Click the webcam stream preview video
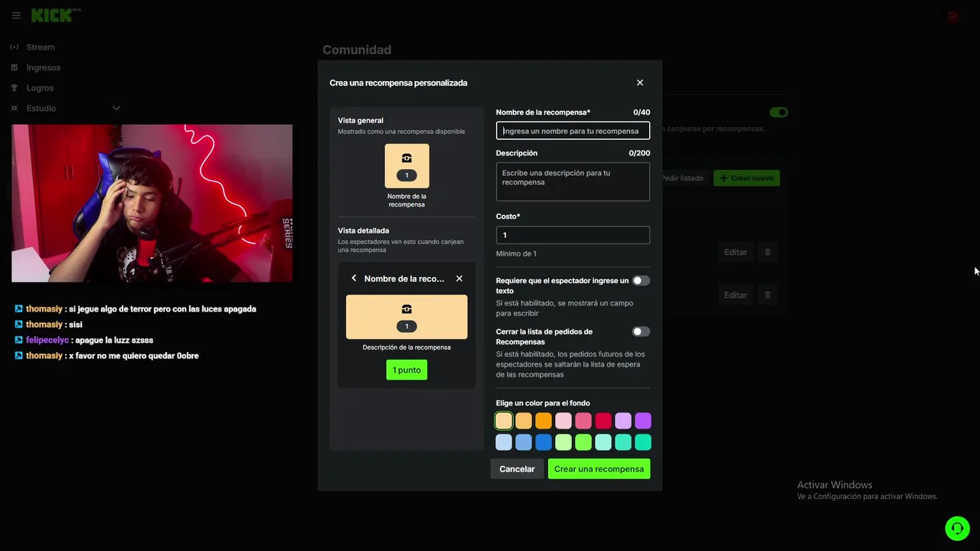This screenshot has width=980, height=551. tap(152, 204)
